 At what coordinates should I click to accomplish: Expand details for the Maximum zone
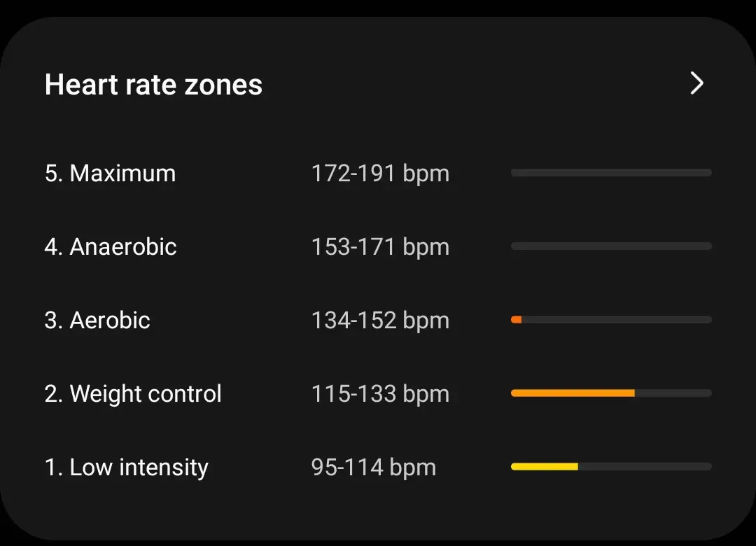(x=110, y=173)
